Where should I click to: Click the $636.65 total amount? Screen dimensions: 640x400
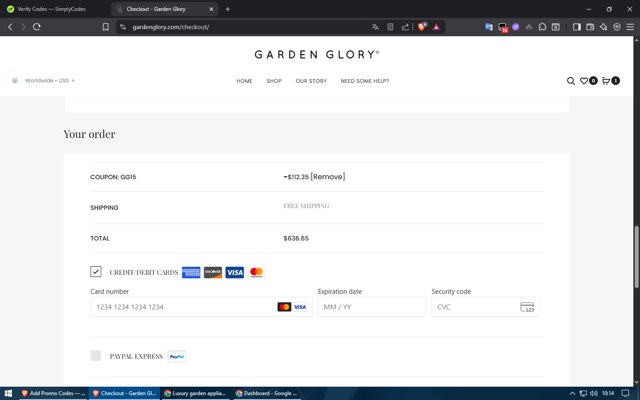[296, 238]
